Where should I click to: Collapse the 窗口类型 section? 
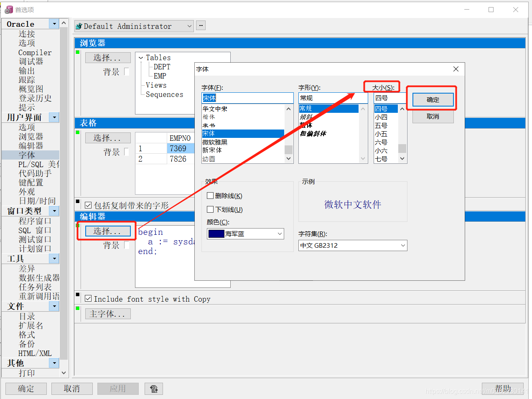[x=54, y=211]
